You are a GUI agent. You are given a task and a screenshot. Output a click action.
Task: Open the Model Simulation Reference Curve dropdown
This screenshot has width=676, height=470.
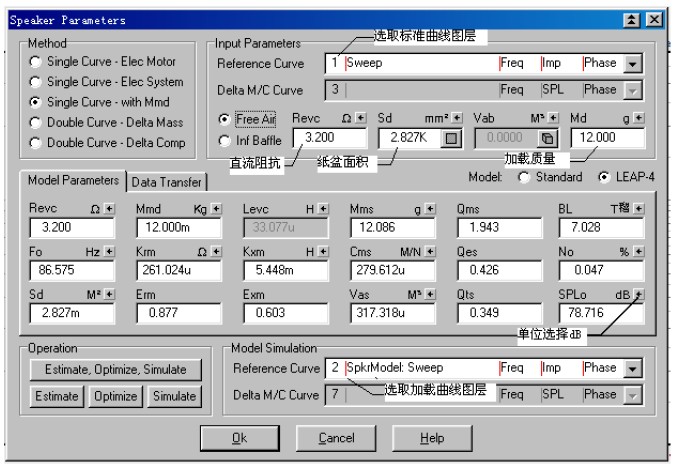[633, 369]
